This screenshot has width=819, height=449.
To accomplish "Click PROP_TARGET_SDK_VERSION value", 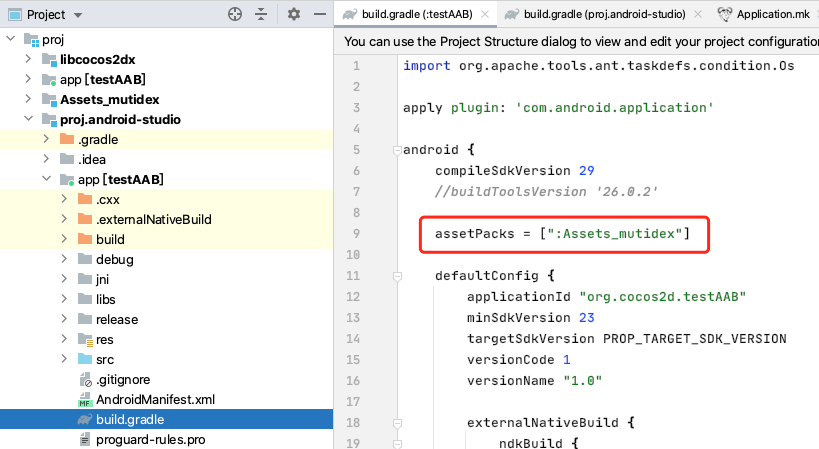I will 695,339.
